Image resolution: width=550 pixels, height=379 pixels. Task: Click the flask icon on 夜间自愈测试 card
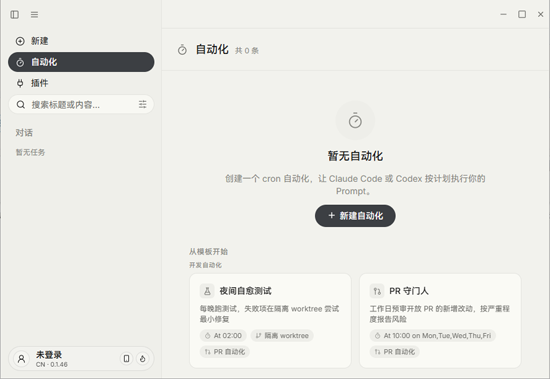[207, 291]
